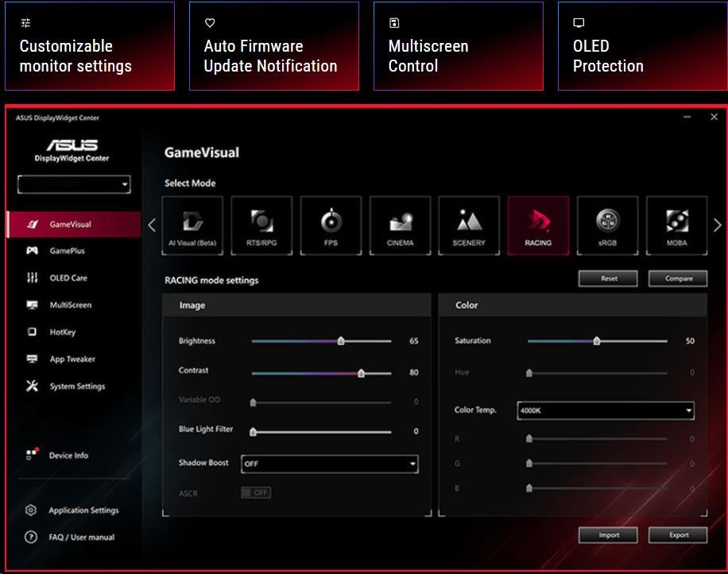Toggle the ASCR switch
Screen dimensions: 728x574
pyautogui.click(x=257, y=492)
